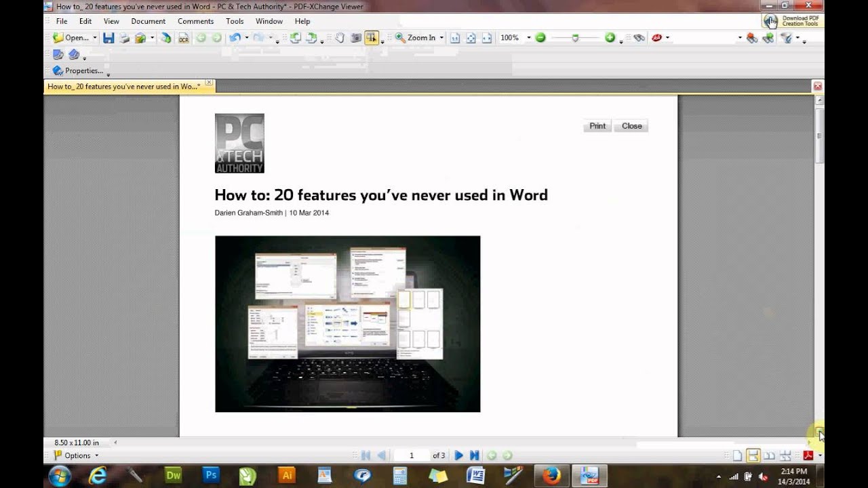Open the Zoom In tool dropdown
This screenshot has width=868, height=488.
441,38
